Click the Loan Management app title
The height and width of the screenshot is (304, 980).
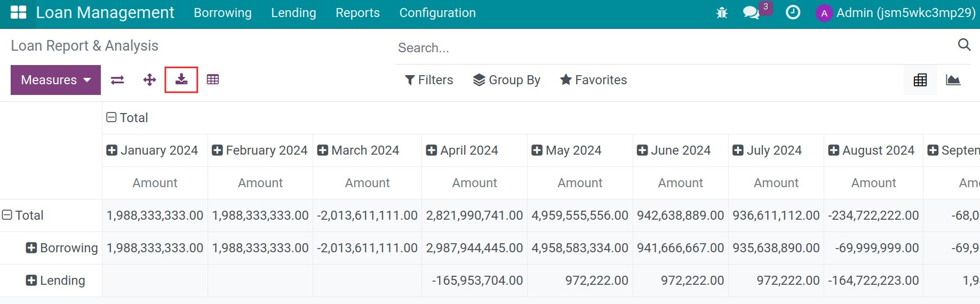[x=105, y=13]
